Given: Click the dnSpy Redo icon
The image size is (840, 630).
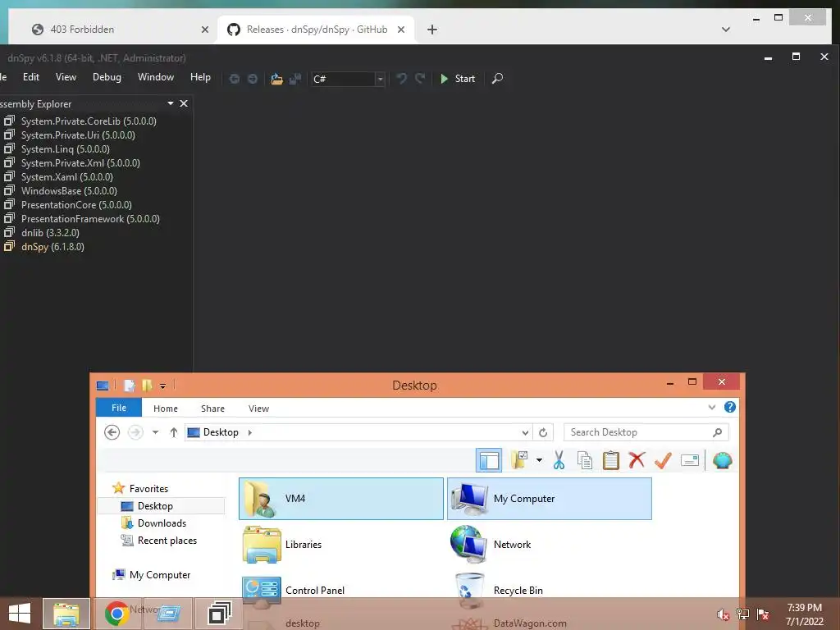Looking at the screenshot, I should [x=420, y=79].
